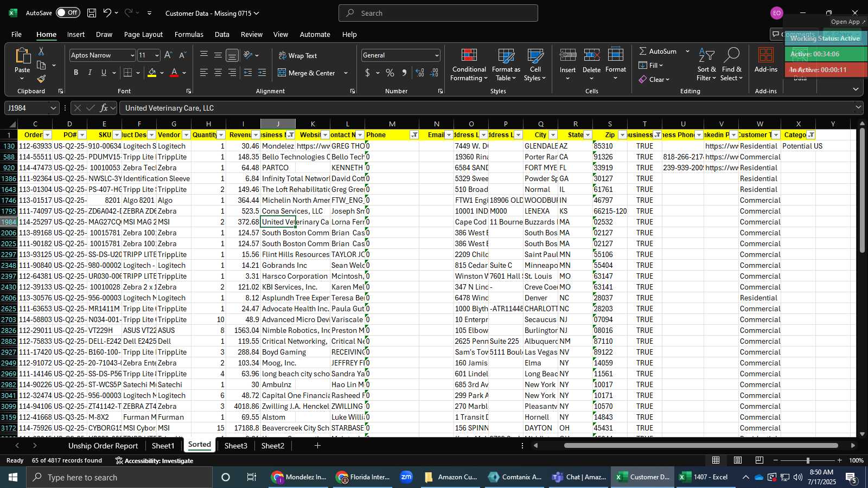Click Decrease Decimal icon
The height and width of the screenshot is (488, 868).
pos(435,73)
